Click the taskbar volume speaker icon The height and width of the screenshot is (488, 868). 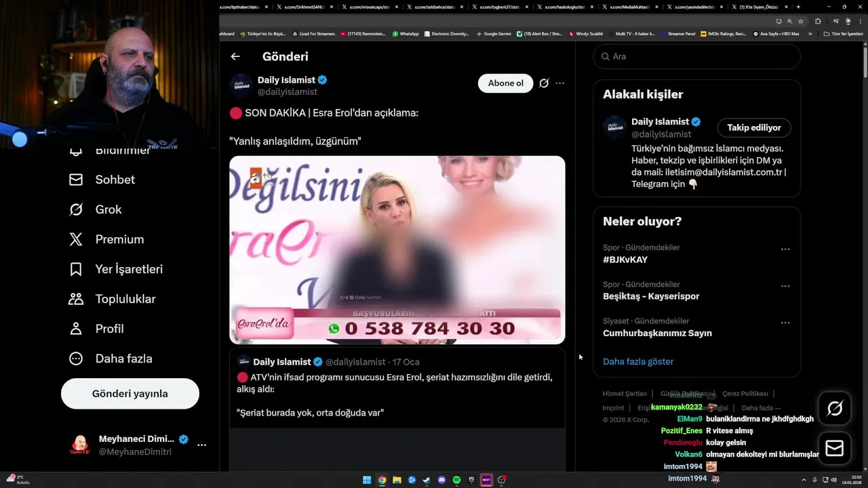(833, 480)
